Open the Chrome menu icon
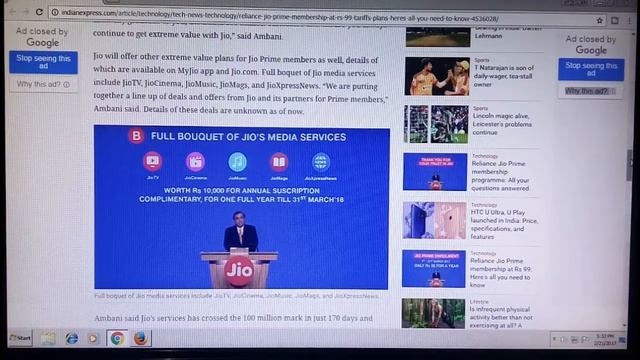 click(630, 20)
